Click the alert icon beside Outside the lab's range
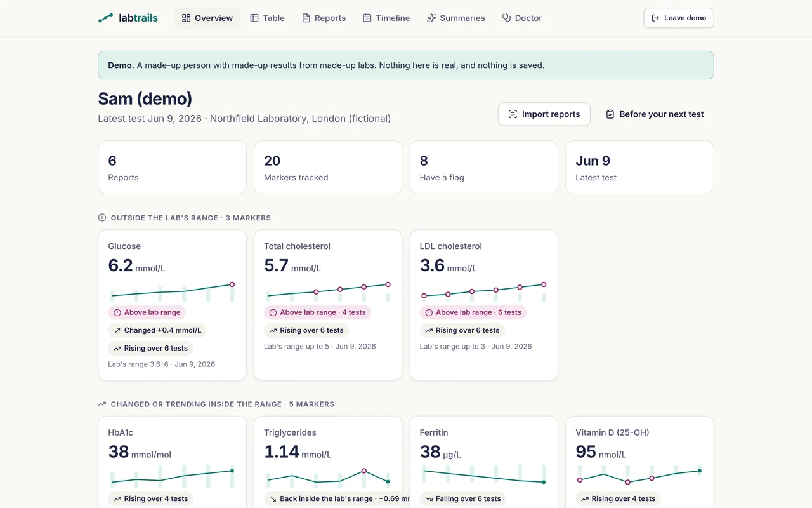Screen dimensions: 812x508 102,218
